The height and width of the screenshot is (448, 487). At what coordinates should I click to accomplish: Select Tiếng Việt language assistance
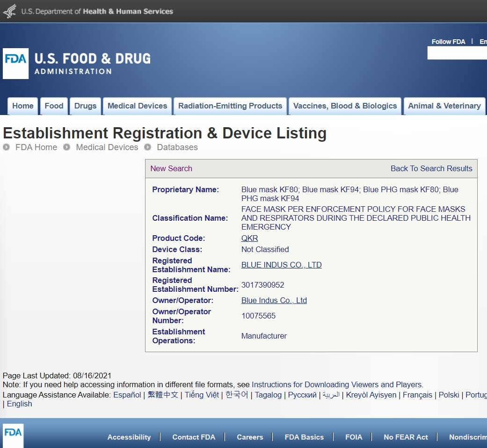[202, 395]
